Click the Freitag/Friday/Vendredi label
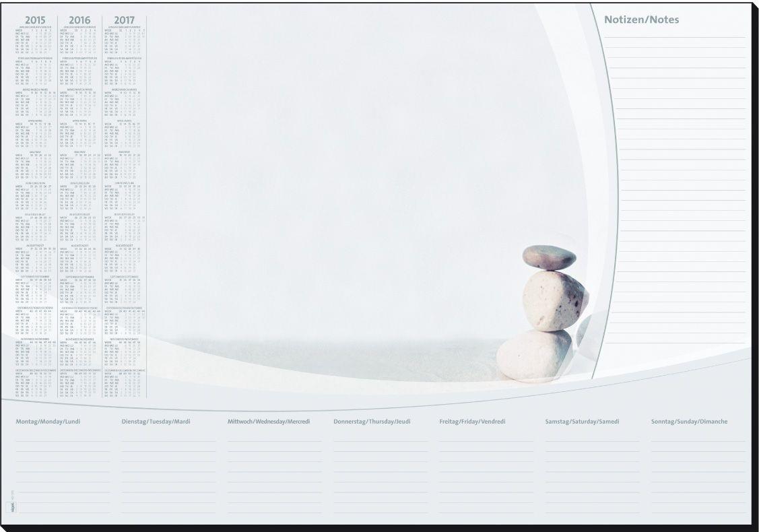Image resolution: width=759 pixels, height=532 pixels. tap(472, 422)
